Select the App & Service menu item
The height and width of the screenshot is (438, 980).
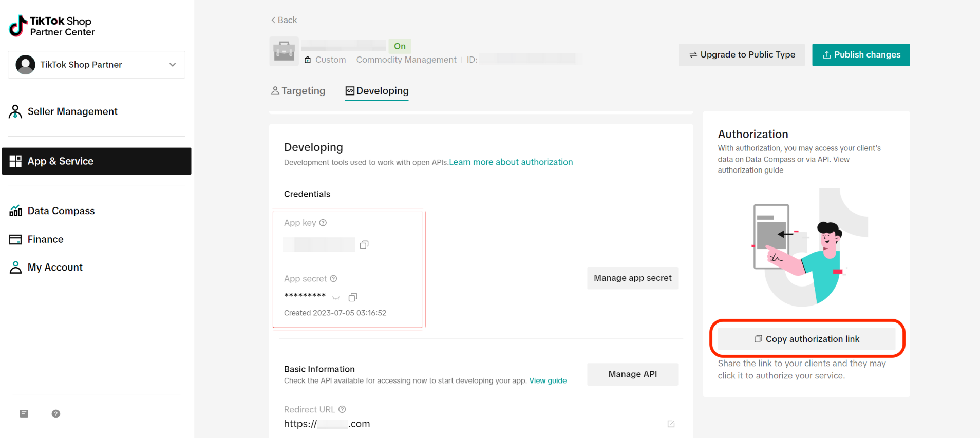click(60, 161)
